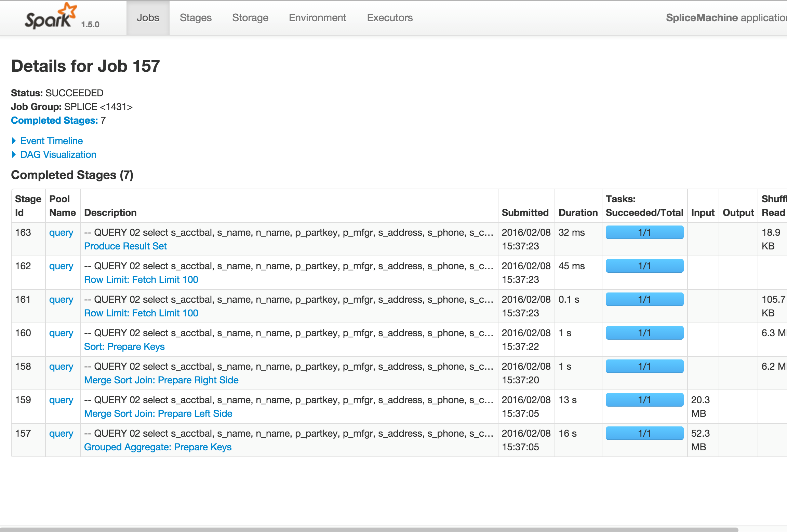This screenshot has height=532, width=787.
Task: Expand the Event Timeline section
Action: tap(48, 141)
